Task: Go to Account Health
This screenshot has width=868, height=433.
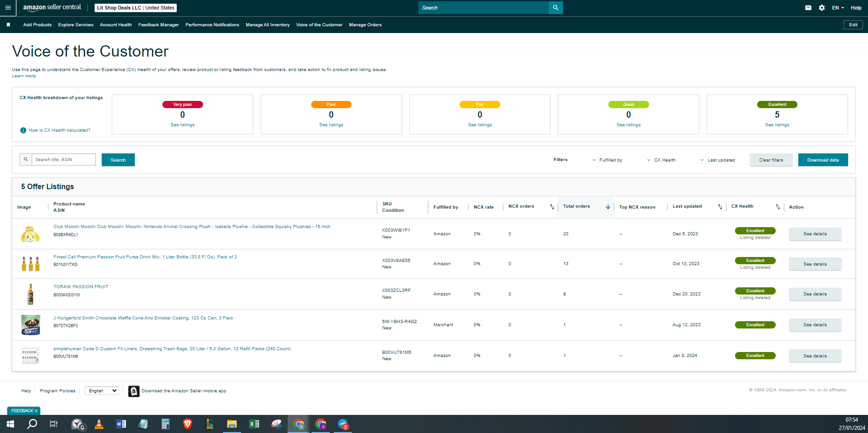Action: (116, 25)
